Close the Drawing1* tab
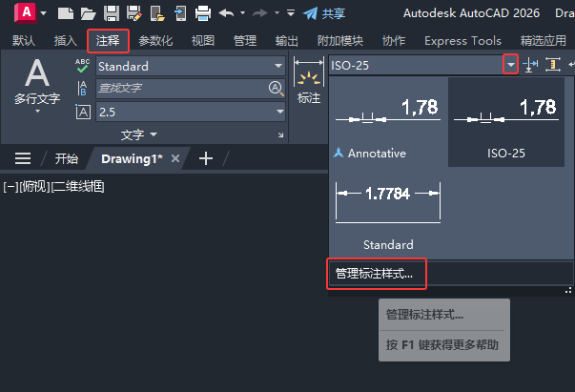The height and width of the screenshot is (392, 575). 175,158
